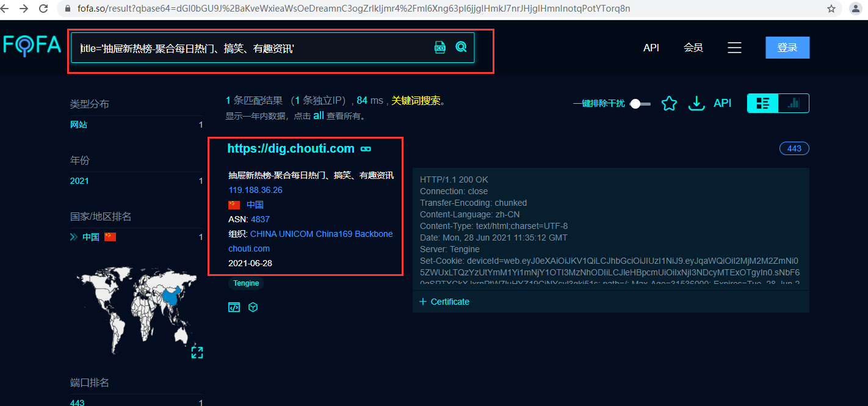Screen dimensions: 868x406
Task: Click the FOFA logo
Action: coord(32,46)
